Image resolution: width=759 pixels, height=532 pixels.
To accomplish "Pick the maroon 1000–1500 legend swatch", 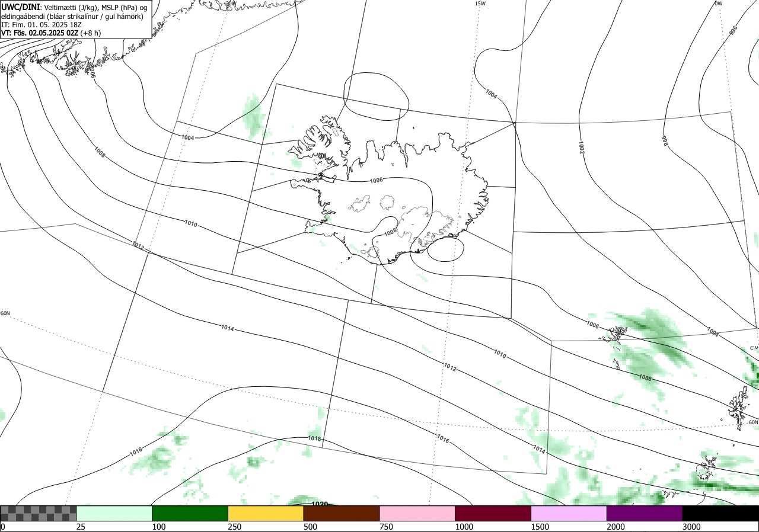I will pyautogui.click(x=493, y=513).
